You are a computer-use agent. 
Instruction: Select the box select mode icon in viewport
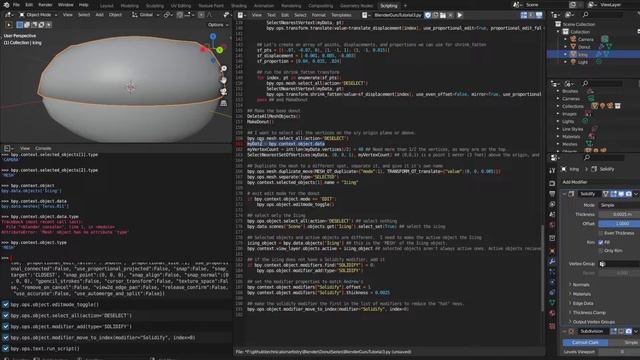coord(20,25)
